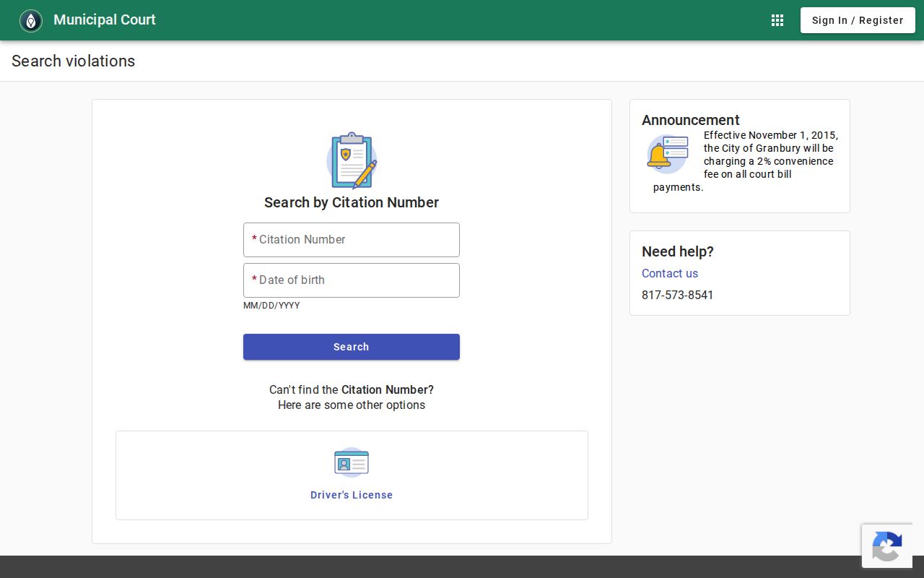
Task: Click the announcement bell icon
Action: click(x=667, y=154)
